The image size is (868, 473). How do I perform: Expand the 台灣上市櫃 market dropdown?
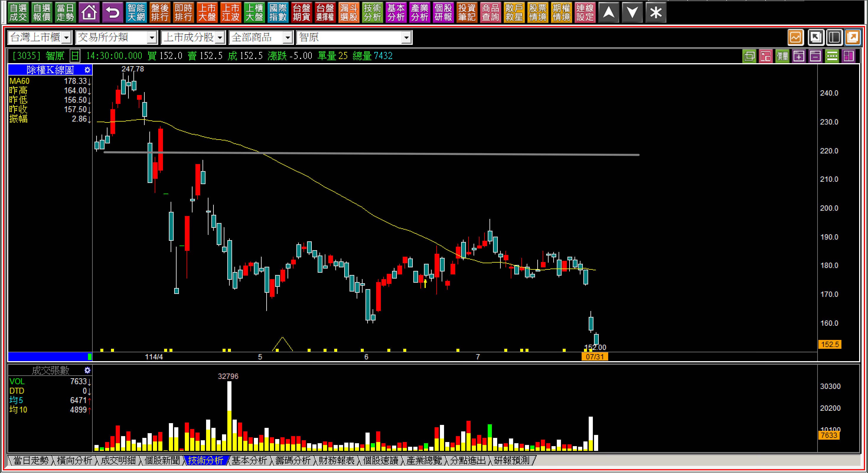tap(67, 37)
